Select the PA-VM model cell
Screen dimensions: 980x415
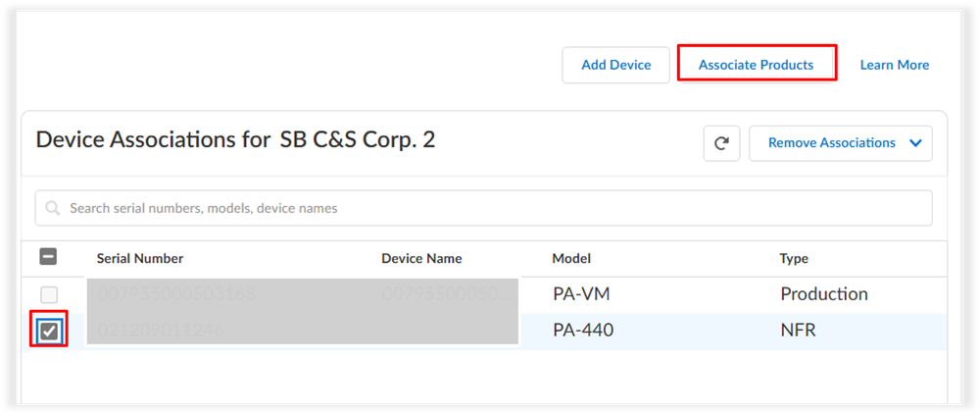[x=581, y=294]
